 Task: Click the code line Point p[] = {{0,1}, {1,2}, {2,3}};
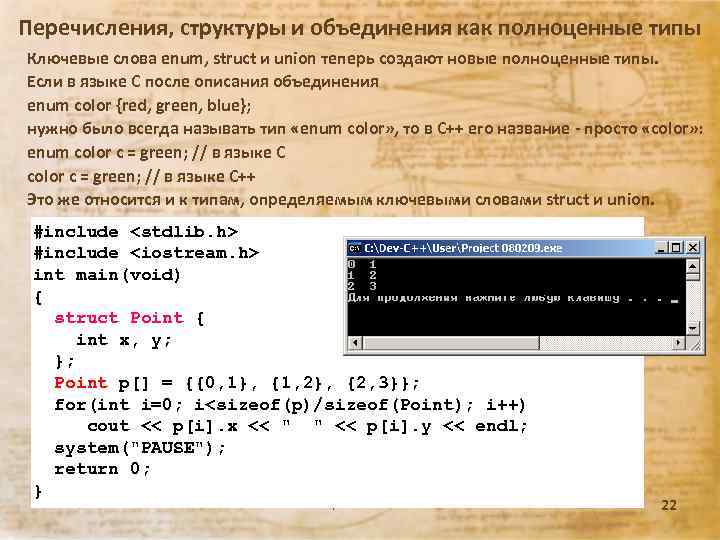point(236,383)
